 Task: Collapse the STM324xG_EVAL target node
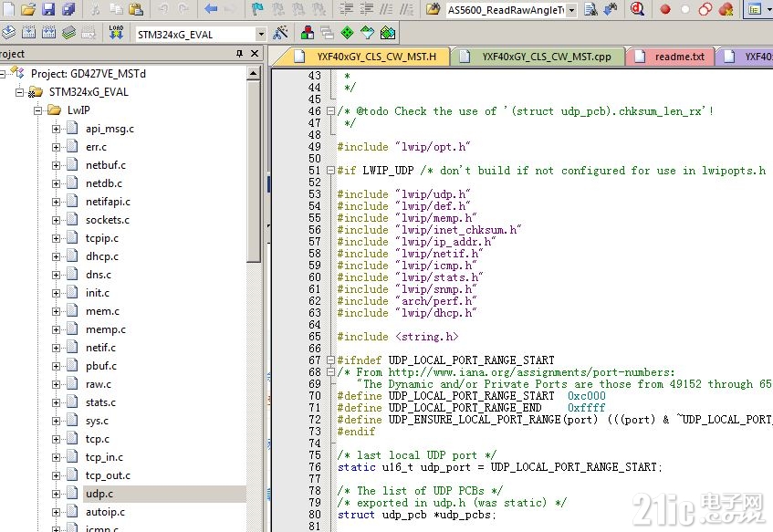coord(19,92)
